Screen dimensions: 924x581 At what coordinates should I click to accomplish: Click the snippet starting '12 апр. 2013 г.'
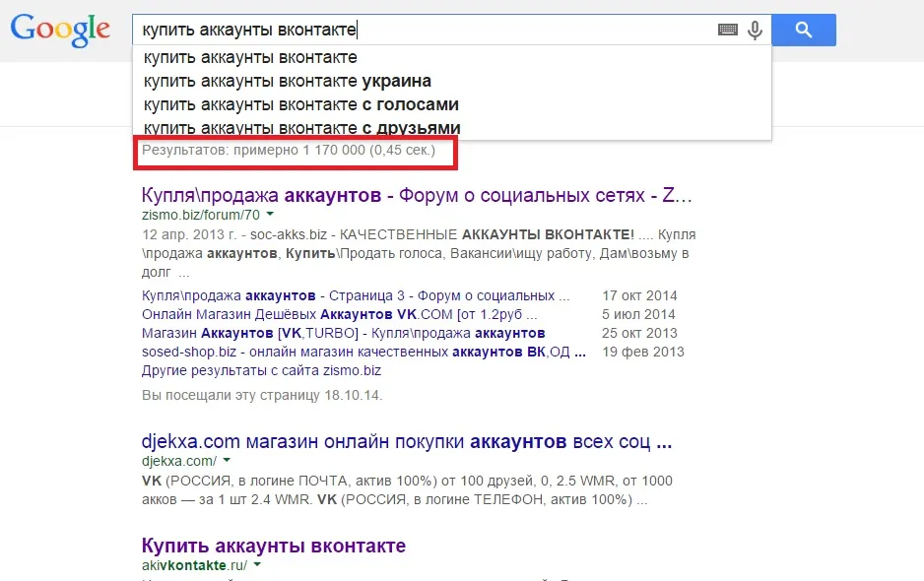(x=419, y=253)
